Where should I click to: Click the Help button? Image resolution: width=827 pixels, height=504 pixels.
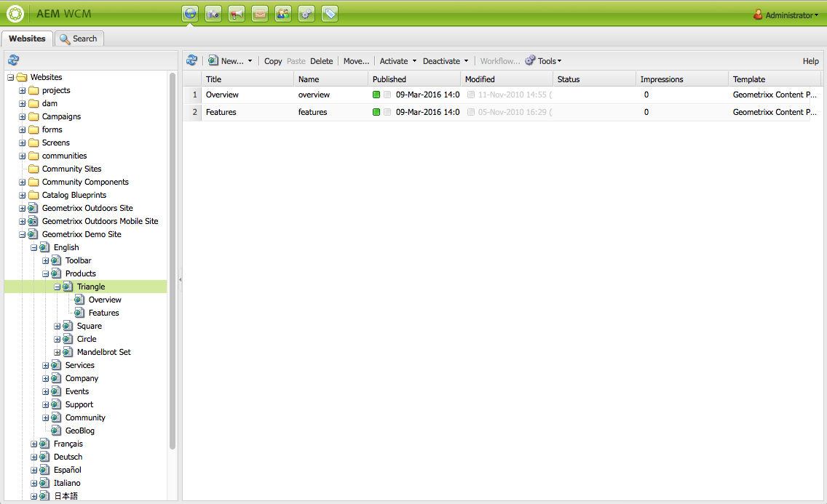tap(811, 61)
